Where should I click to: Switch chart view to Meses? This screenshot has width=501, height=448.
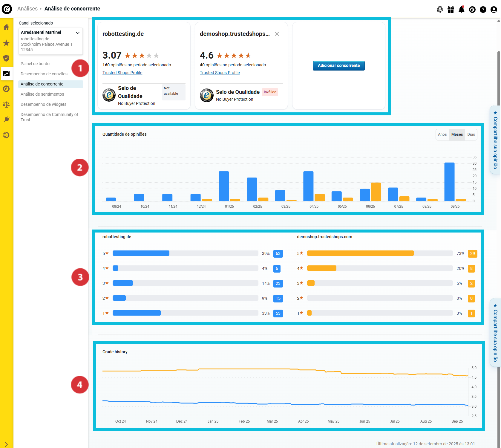pos(457,134)
